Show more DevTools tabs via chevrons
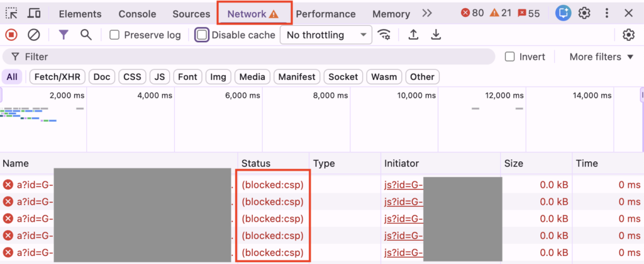The height and width of the screenshot is (264, 644). (x=427, y=13)
